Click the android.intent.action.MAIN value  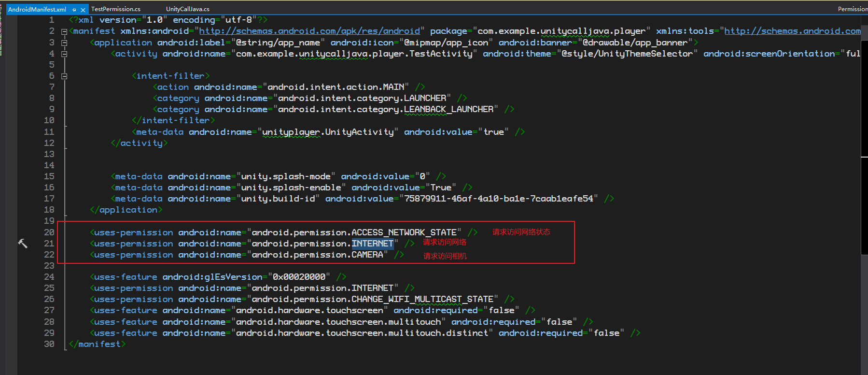coord(336,87)
